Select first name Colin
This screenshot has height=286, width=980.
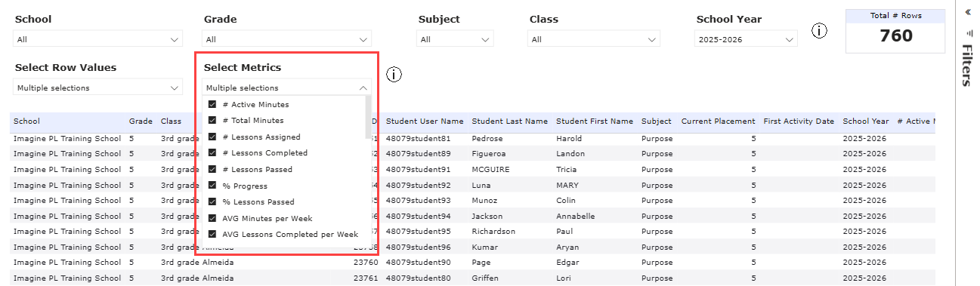(x=567, y=201)
